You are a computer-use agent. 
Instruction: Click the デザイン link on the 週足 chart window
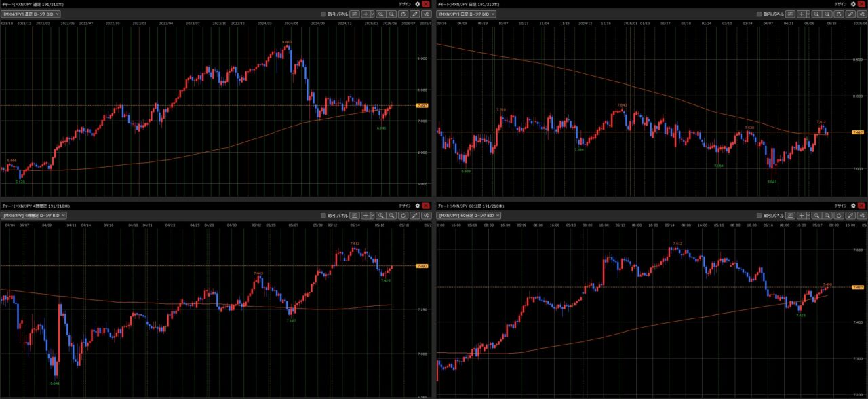pos(406,4)
